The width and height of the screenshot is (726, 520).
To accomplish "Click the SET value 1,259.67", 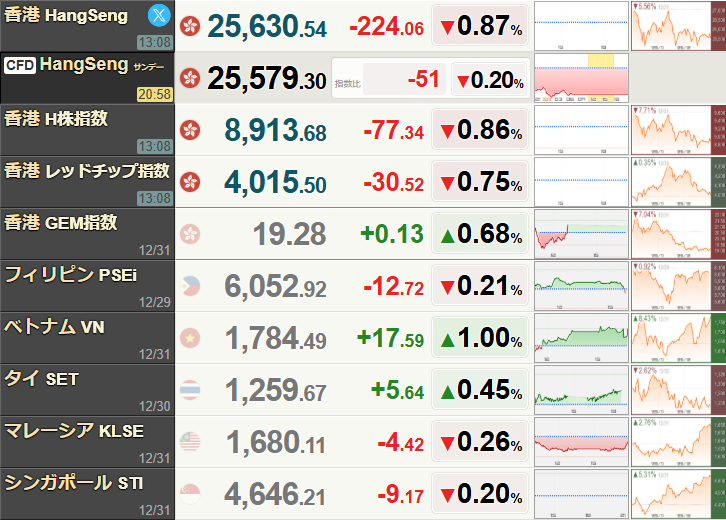I will click(276, 390).
